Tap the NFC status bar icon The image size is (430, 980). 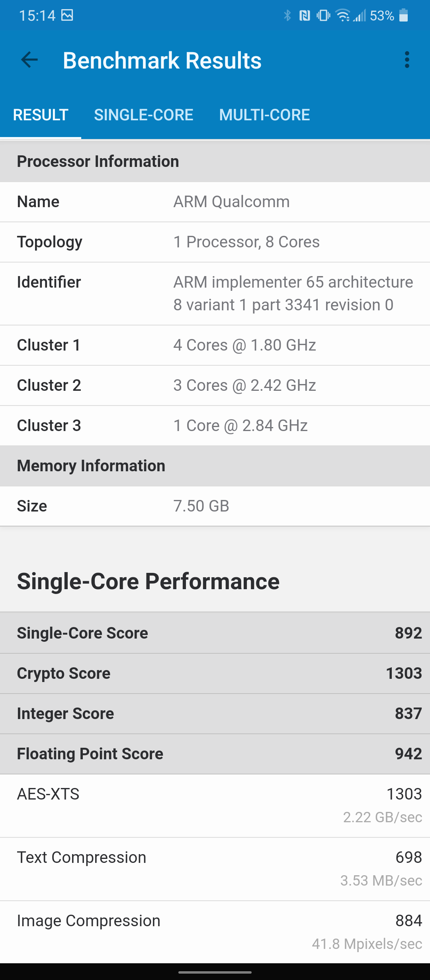tap(305, 16)
